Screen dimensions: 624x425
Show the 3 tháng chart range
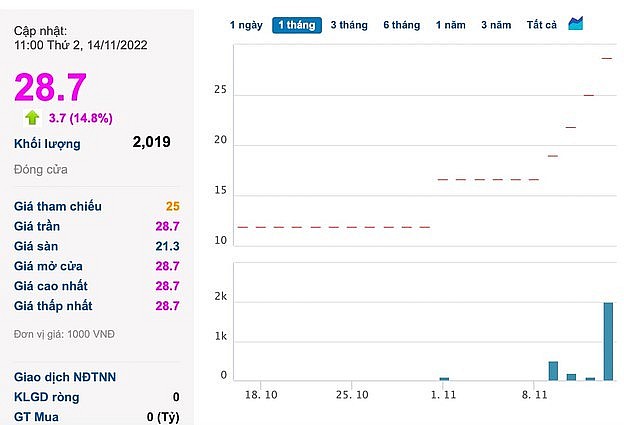tap(348, 24)
